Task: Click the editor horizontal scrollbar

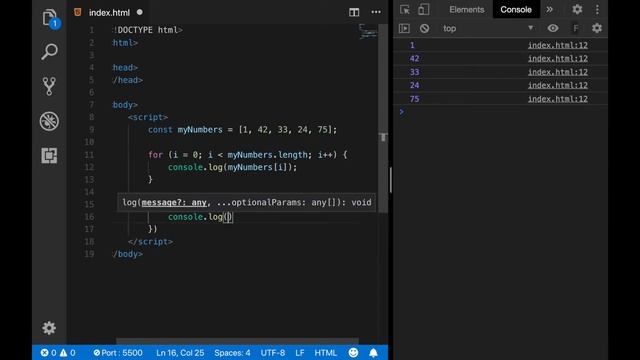Action: tap(237, 340)
